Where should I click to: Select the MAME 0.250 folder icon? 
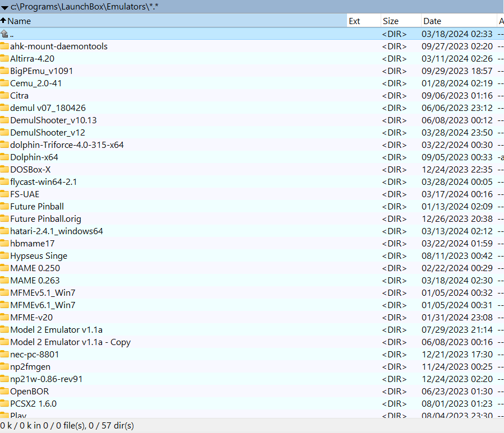(4, 268)
